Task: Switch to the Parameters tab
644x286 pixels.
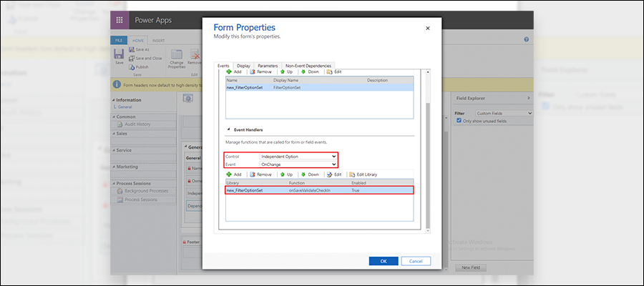Action: click(268, 66)
